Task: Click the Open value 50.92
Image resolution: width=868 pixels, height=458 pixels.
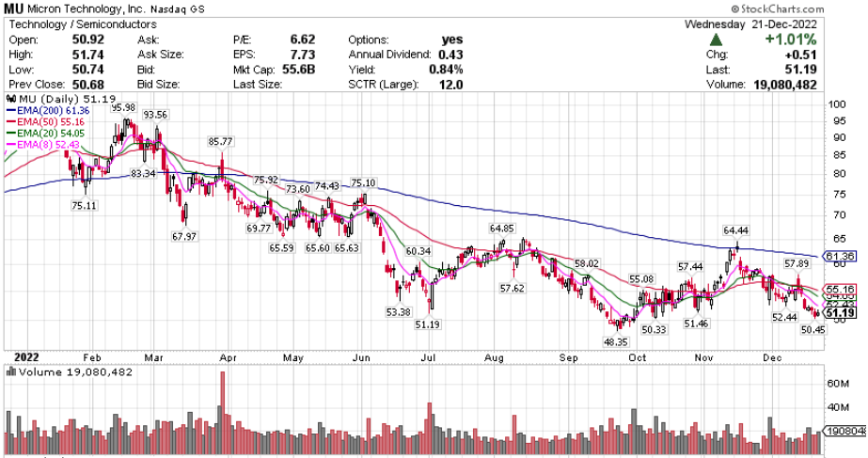Action: pos(88,39)
